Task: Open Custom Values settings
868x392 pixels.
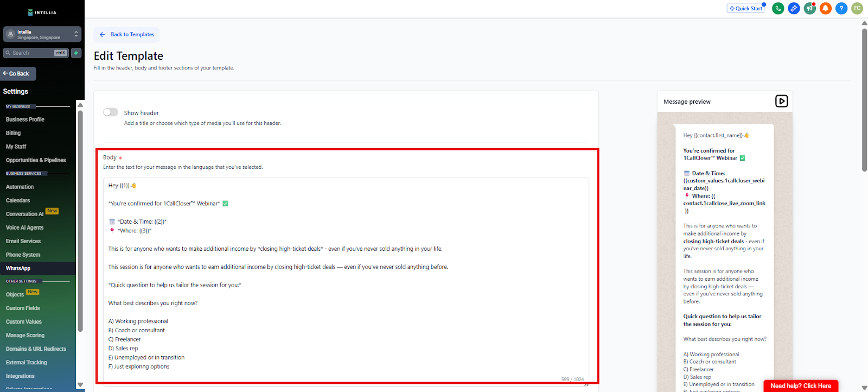Action: pyautogui.click(x=24, y=322)
